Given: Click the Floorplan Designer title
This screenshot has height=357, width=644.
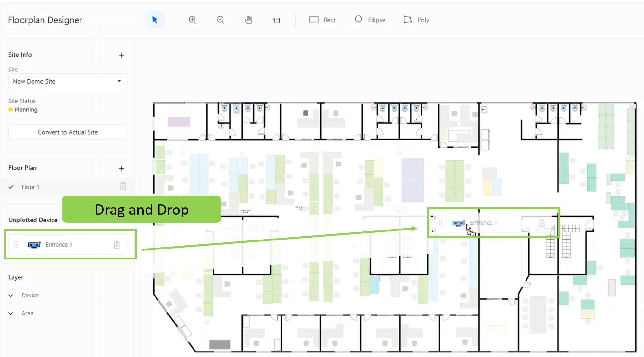Looking at the screenshot, I should click(45, 20).
